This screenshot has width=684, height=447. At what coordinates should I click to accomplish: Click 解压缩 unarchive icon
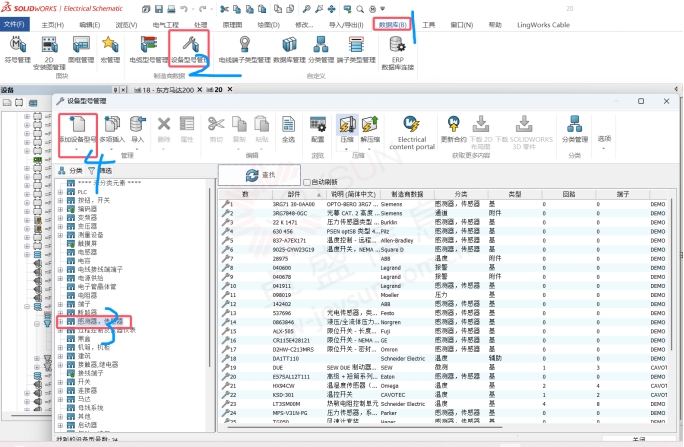[370, 130]
